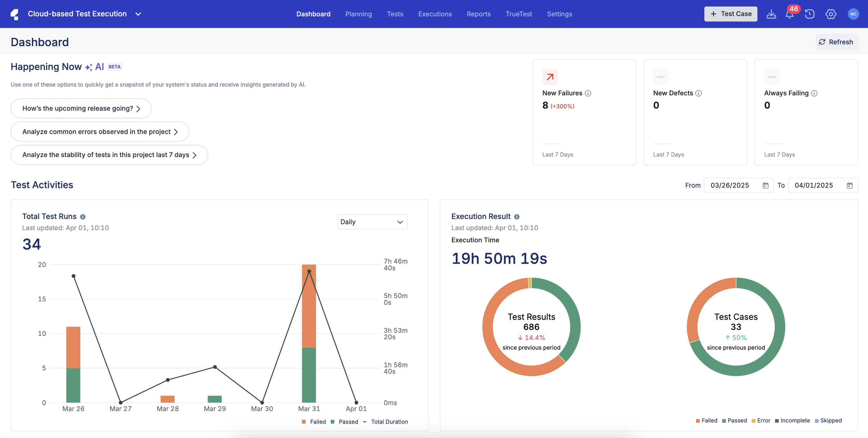
Task: Switch to the Executions tab
Action: pos(435,14)
